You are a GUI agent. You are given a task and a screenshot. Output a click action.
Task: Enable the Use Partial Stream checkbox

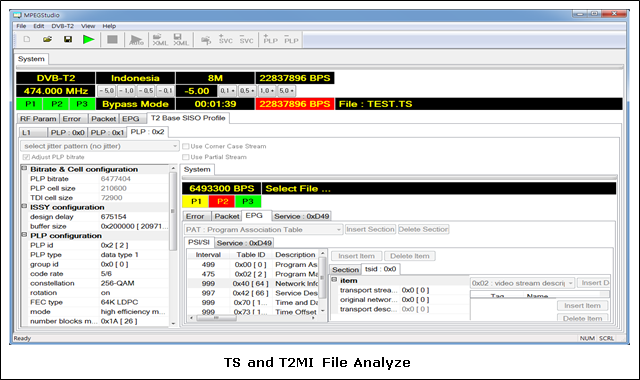pyautogui.click(x=186, y=157)
